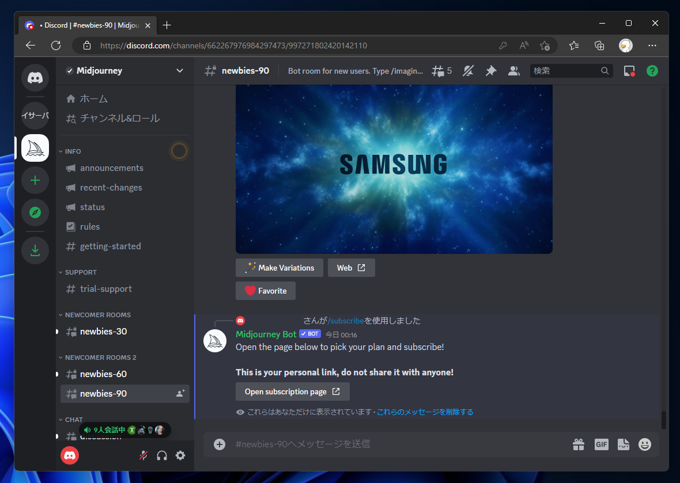Toggle browser Read Aloud icon

524,46
